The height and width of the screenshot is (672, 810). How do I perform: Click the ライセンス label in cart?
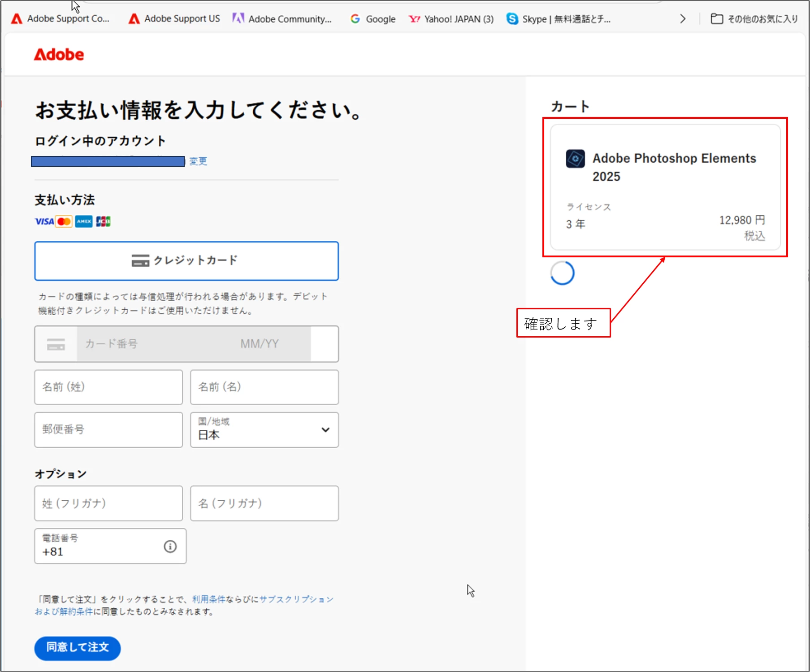tap(589, 207)
